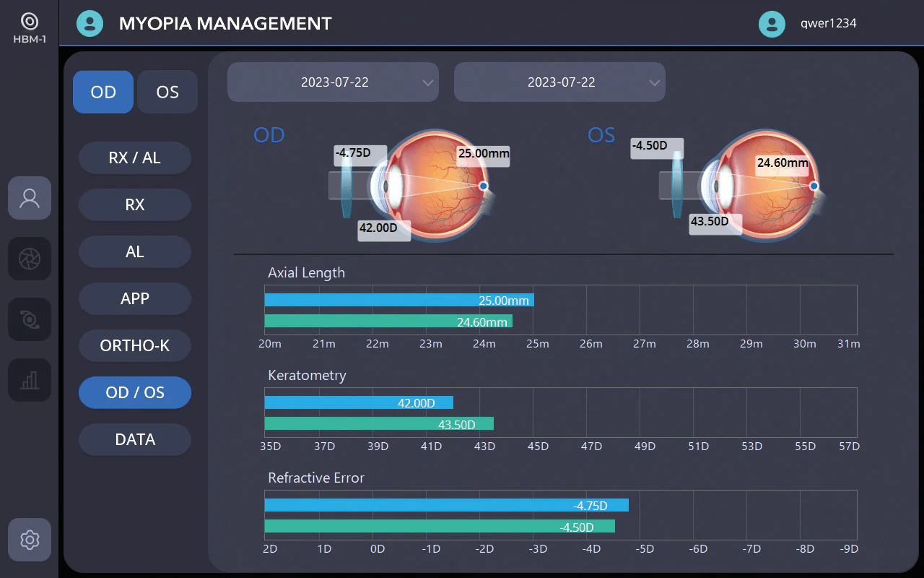Viewport: 924px width, 578px height.
Task: Click the qwer1234 user avatar icon
Action: 772,23
